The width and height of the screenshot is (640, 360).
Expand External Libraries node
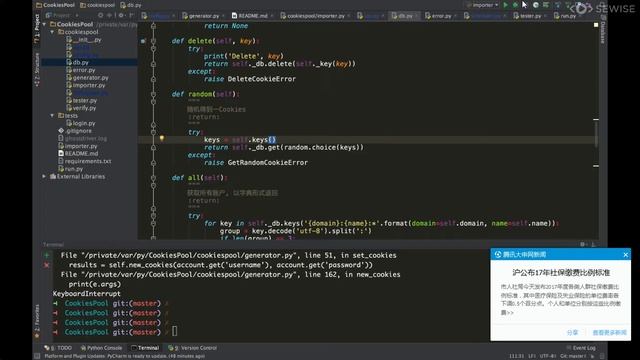pyautogui.click(x=44, y=176)
